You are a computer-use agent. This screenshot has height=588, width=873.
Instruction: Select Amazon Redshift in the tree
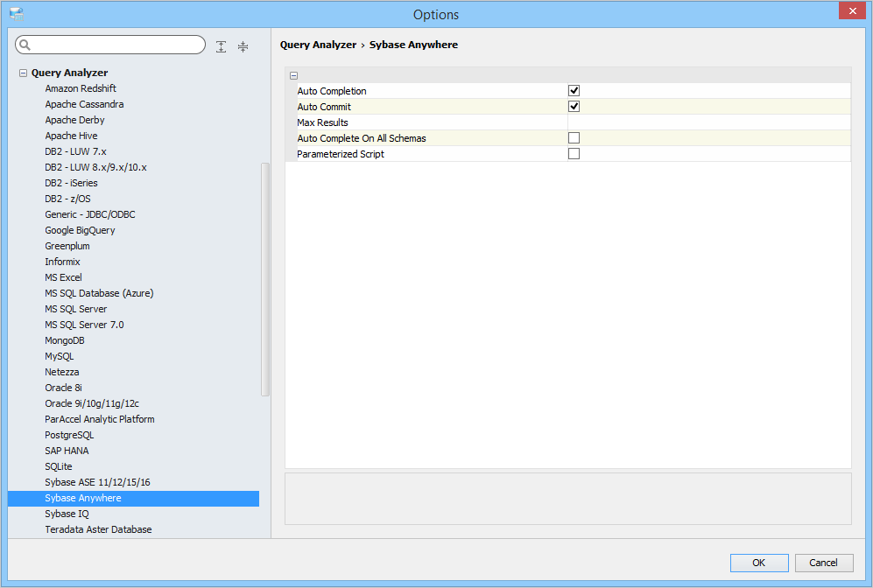[x=81, y=88]
